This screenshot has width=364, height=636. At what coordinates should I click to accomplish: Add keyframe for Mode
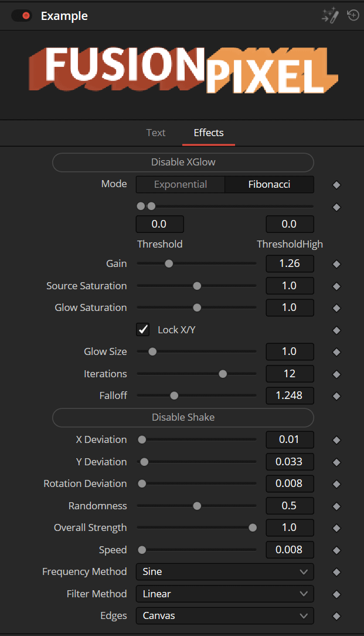pyautogui.click(x=336, y=185)
